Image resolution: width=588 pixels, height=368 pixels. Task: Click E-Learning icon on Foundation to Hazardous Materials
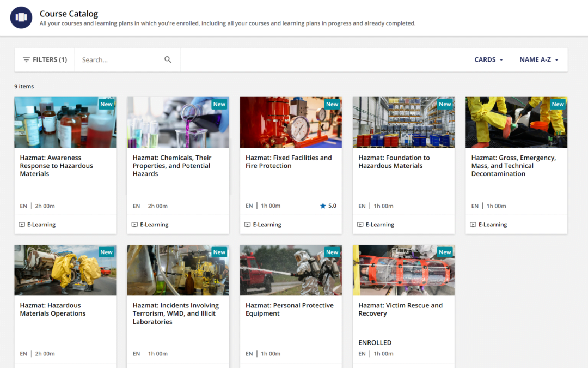coord(360,225)
